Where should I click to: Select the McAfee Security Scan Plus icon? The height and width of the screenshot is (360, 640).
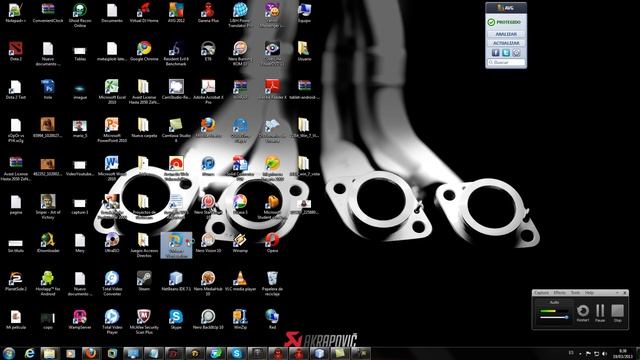144,322
